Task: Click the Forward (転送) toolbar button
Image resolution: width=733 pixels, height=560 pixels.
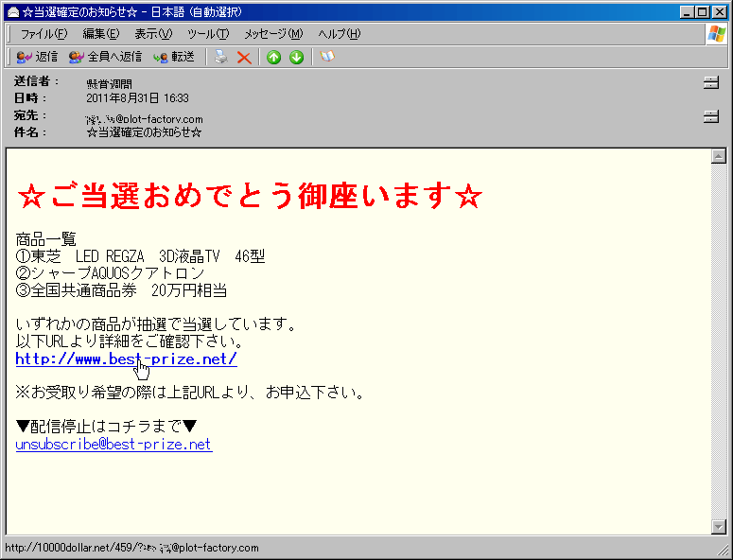Action: [173, 57]
